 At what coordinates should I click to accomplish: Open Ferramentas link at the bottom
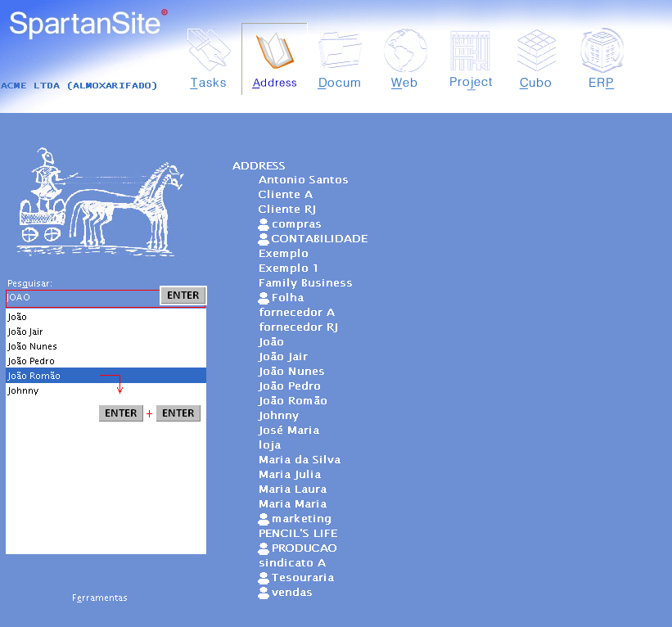[x=99, y=598]
